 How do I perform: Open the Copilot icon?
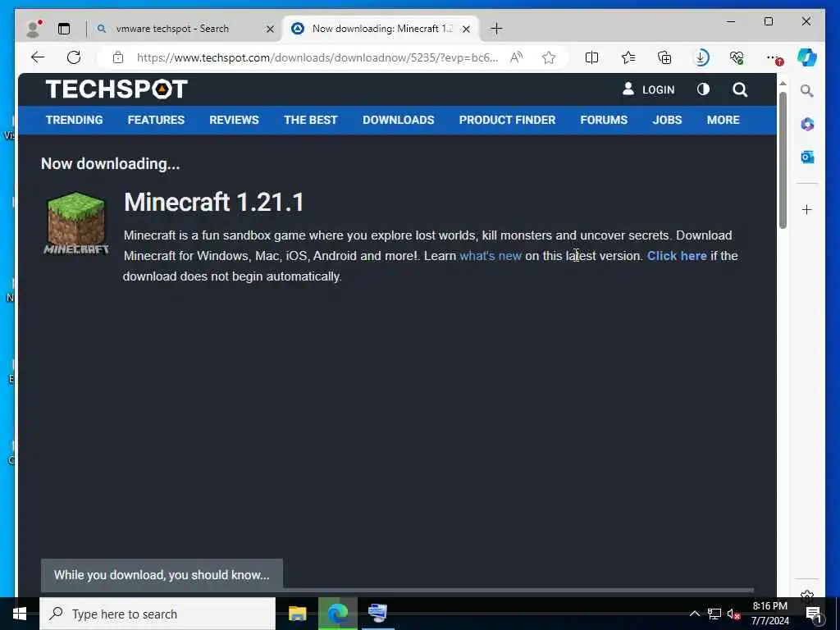point(807,57)
